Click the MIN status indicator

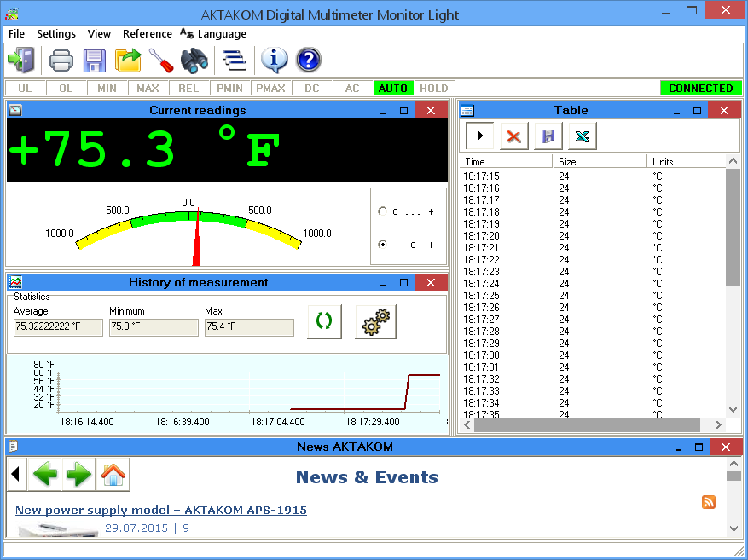click(107, 89)
